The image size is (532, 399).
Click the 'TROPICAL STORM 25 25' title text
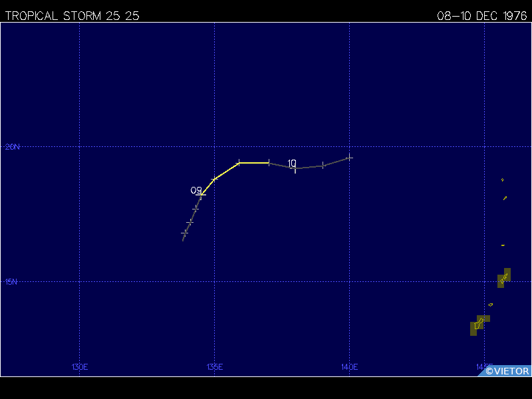click(72, 16)
